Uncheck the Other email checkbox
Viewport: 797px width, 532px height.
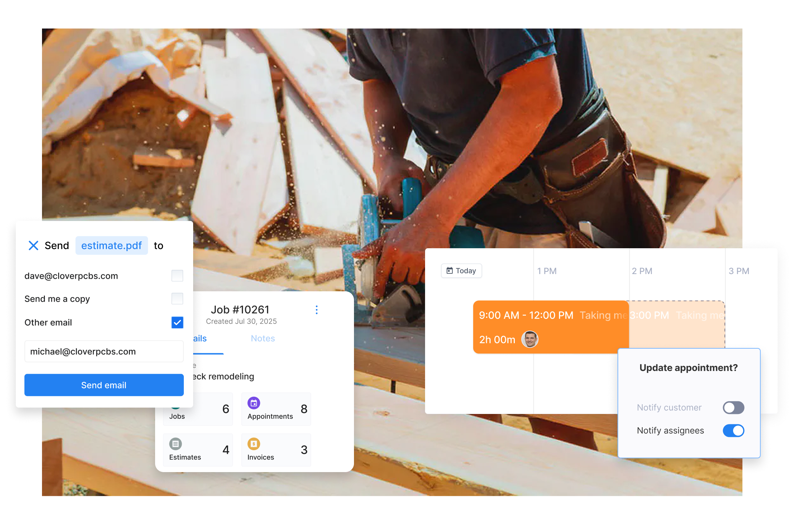tap(177, 322)
